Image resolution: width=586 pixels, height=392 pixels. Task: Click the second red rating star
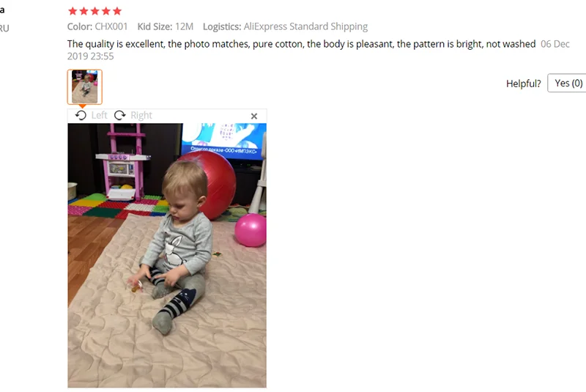[x=84, y=11]
